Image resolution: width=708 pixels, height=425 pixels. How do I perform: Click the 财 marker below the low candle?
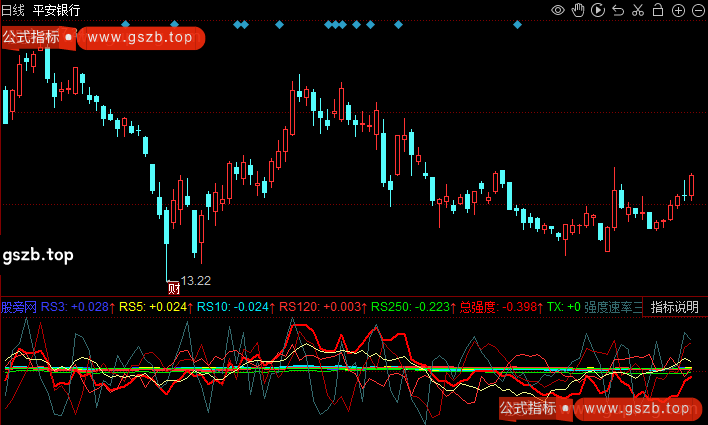(173, 287)
